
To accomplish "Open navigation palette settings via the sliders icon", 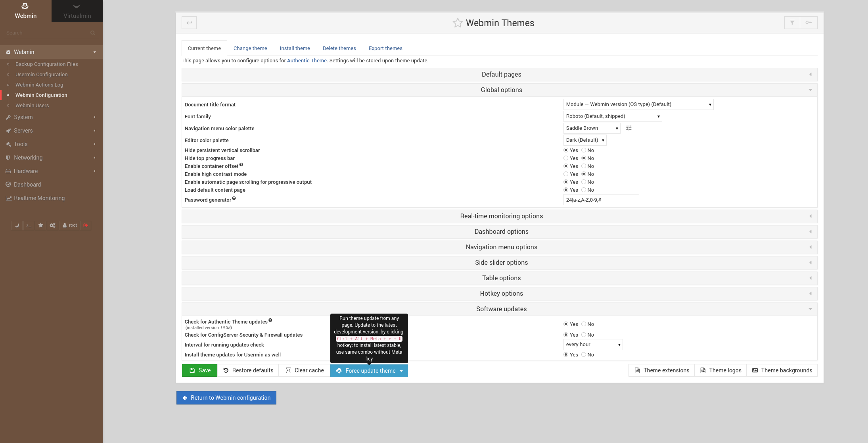I will [x=628, y=128].
